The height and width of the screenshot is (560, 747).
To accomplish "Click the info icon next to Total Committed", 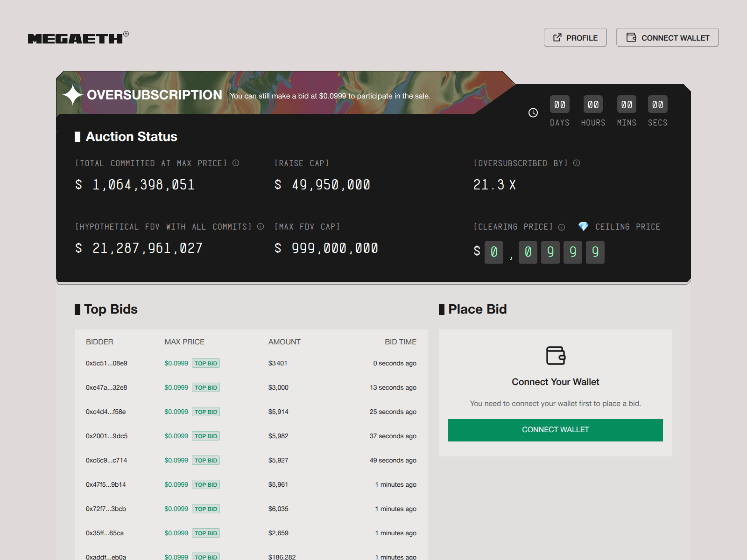I will [236, 163].
